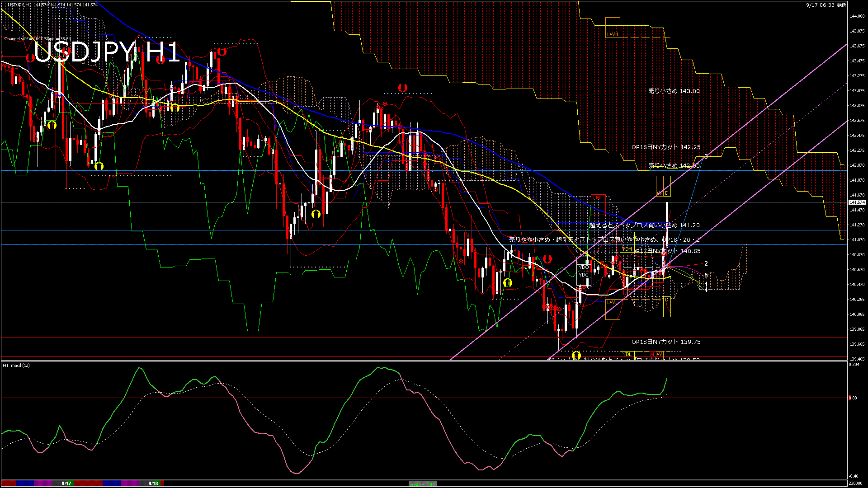Click forecast line label 2

coord(706,263)
